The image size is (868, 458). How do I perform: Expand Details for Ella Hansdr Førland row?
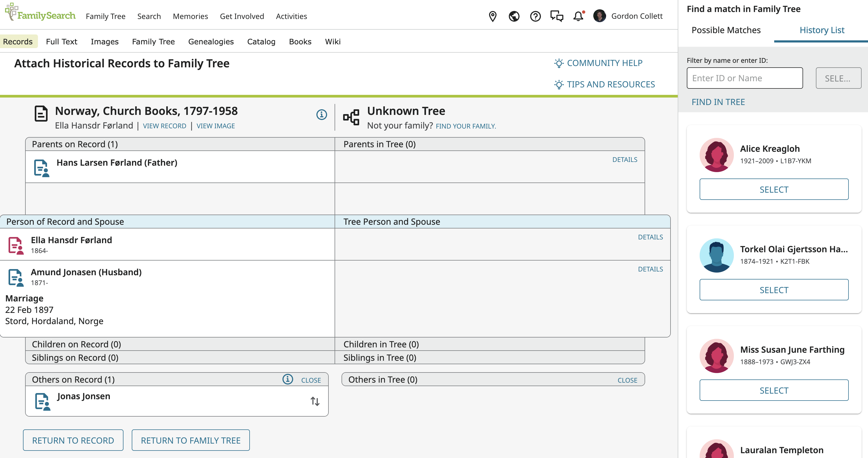tap(650, 237)
